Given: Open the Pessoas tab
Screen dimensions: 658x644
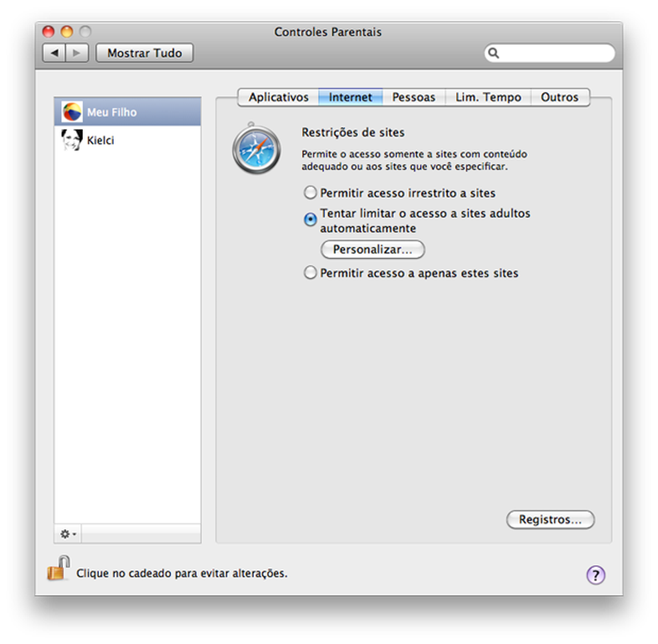Looking at the screenshot, I should point(413,98).
